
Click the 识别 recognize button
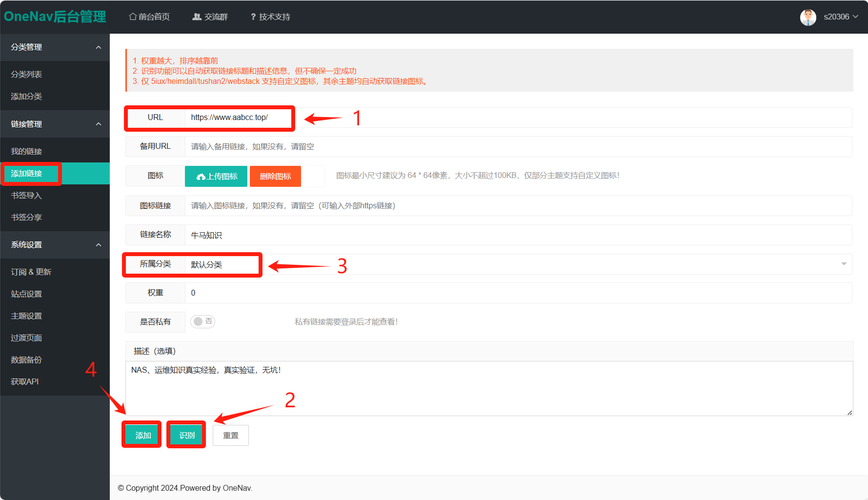(x=187, y=435)
